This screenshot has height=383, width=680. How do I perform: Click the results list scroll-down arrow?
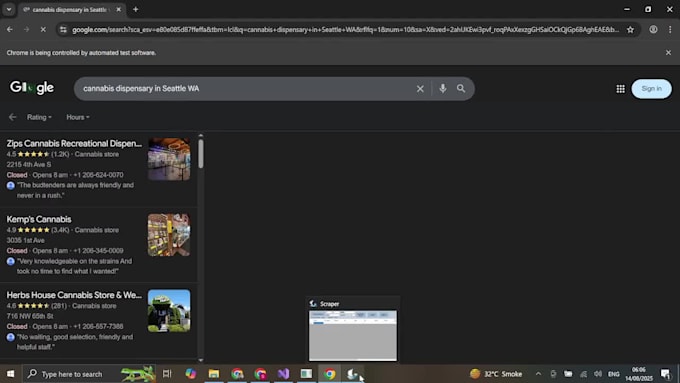pyautogui.click(x=200, y=360)
